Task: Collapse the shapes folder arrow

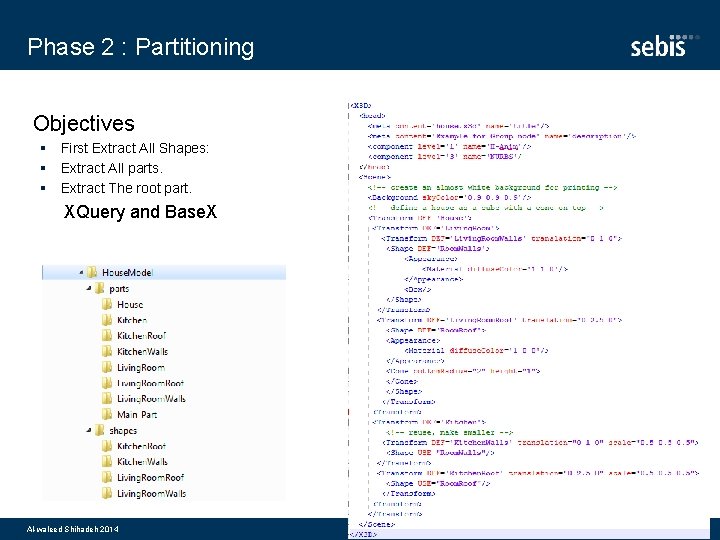Action: tap(89, 430)
